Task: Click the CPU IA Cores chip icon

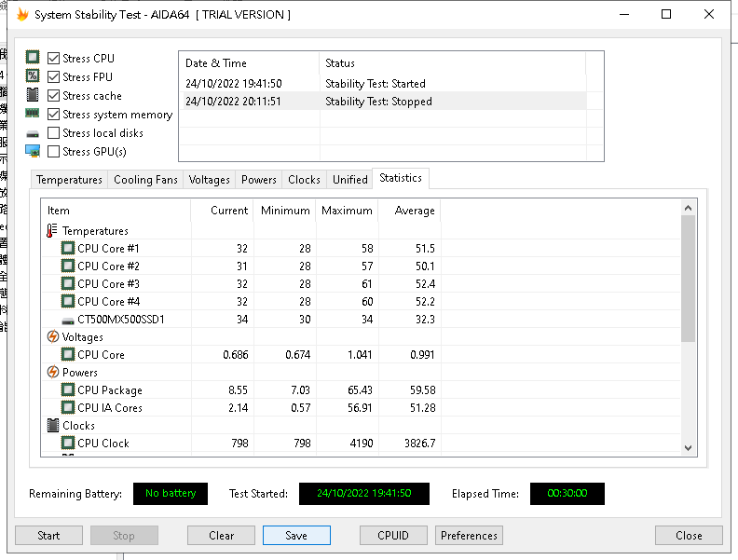Action: [68, 407]
